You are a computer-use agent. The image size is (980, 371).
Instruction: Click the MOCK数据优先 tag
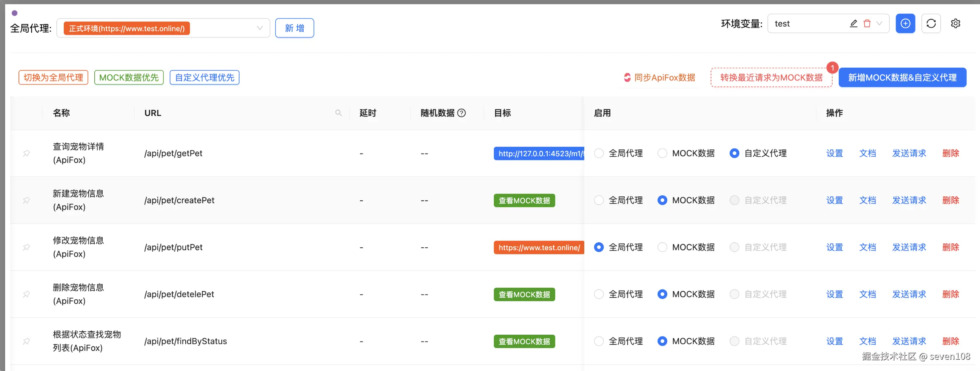129,77
